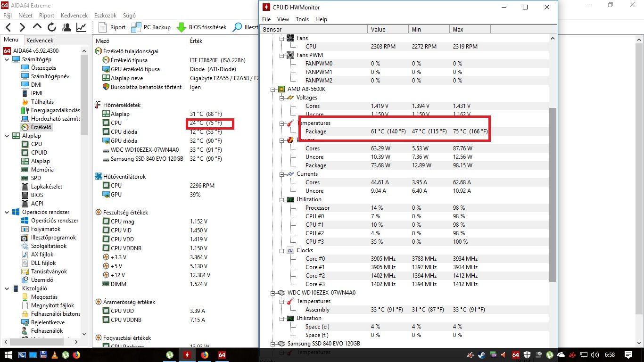Collapse the Alaplap tree node
644x362 pixels.
tap(7, 136)
